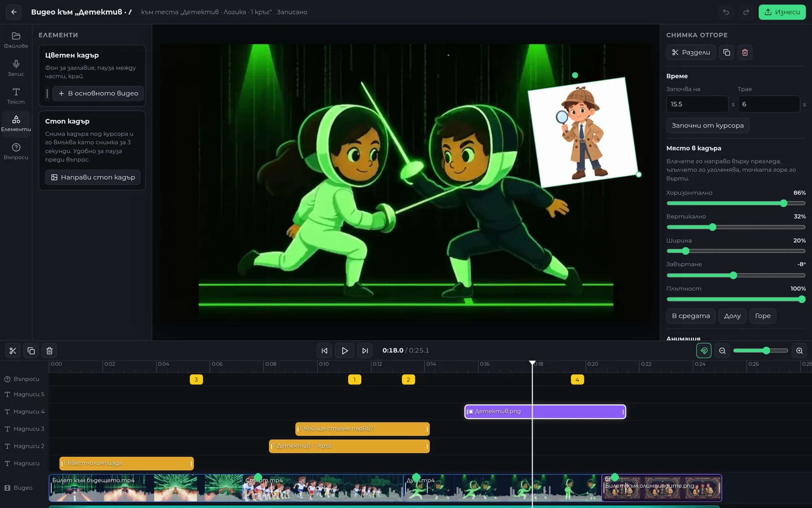Adjust the Плътност opacity slider
Screen dimensions: 812x508
[x=736, y=300]
